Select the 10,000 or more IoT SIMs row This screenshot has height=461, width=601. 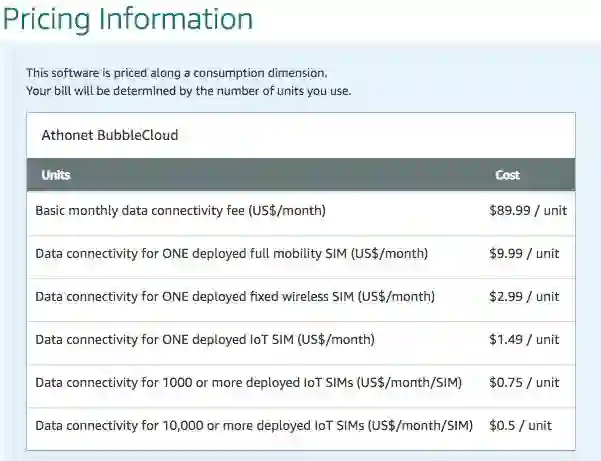pyautogui.click(x=253, y=426)
